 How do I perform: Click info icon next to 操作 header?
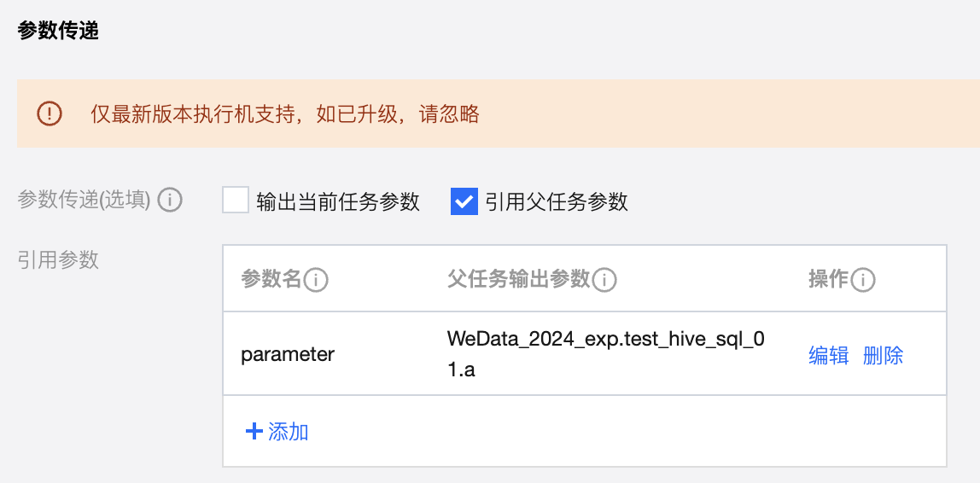(863, 280)
